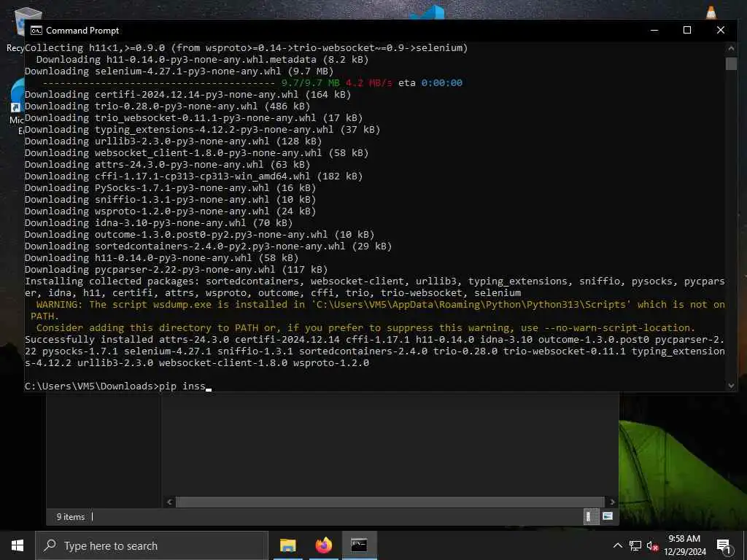Open the Windows Start menu
This screenshot has height=560, width=747.
(18, 545)
